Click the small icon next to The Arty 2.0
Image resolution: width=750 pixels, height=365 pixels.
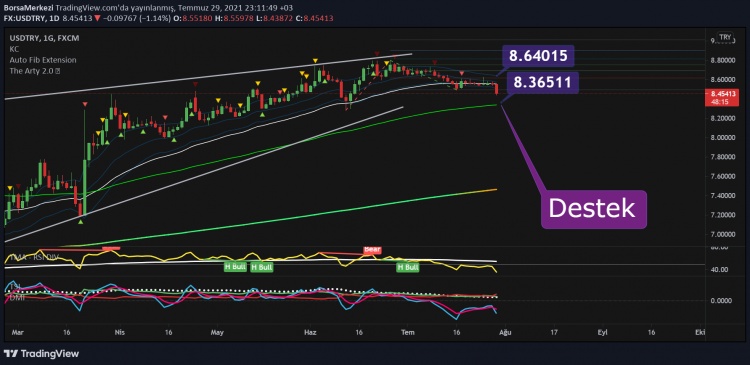point(58,71)
